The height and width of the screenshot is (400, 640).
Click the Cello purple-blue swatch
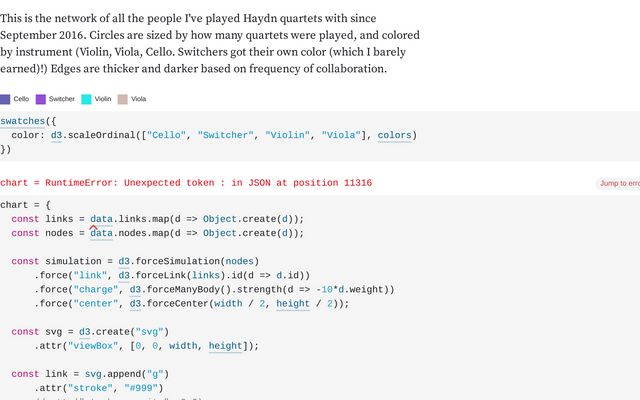pyautogui.click(x=5, y=99)
